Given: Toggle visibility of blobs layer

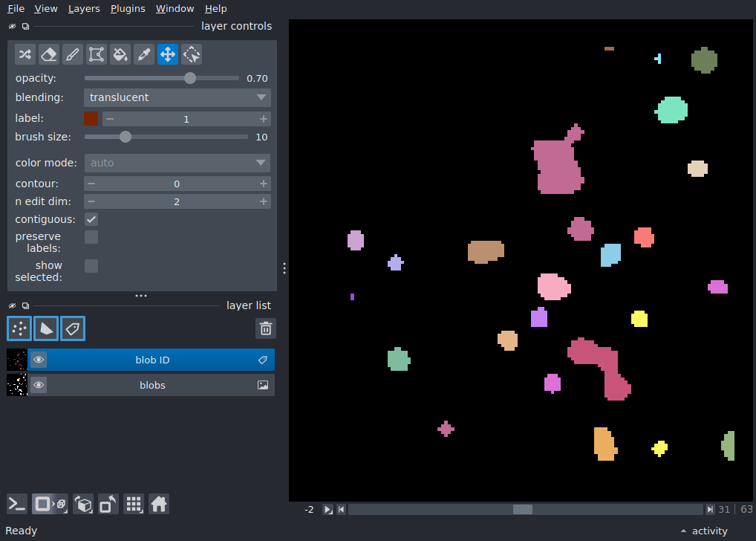Looking at the screenshot, I should 39,385.
